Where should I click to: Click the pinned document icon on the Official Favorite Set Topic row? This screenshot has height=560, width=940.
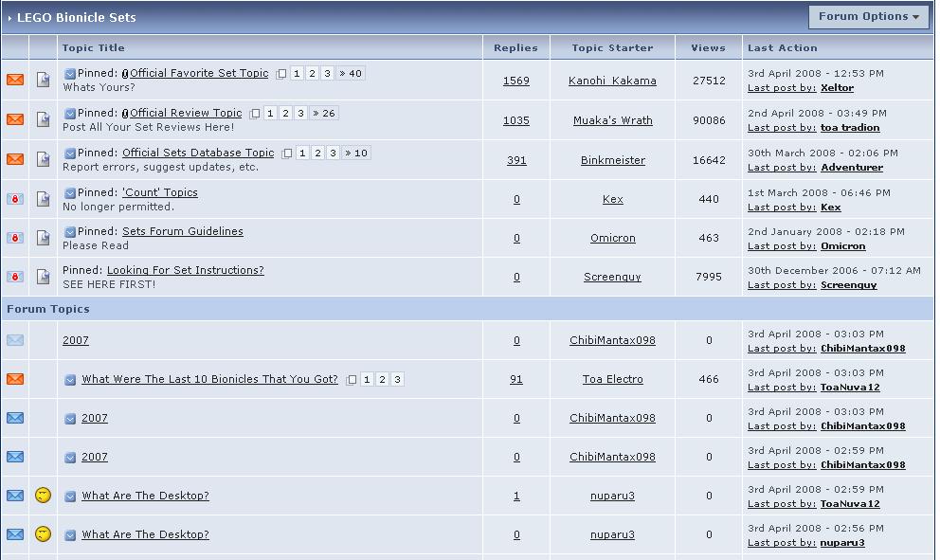click(44, 80)
